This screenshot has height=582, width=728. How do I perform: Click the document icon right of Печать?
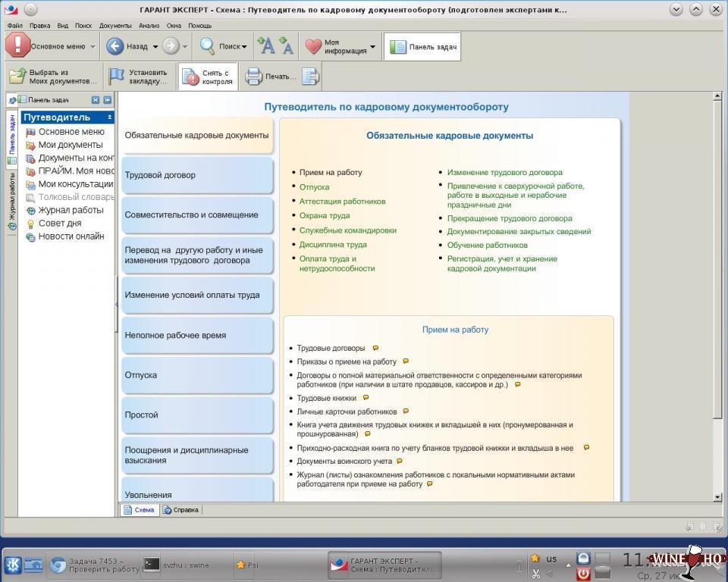[x=310, y=77]
